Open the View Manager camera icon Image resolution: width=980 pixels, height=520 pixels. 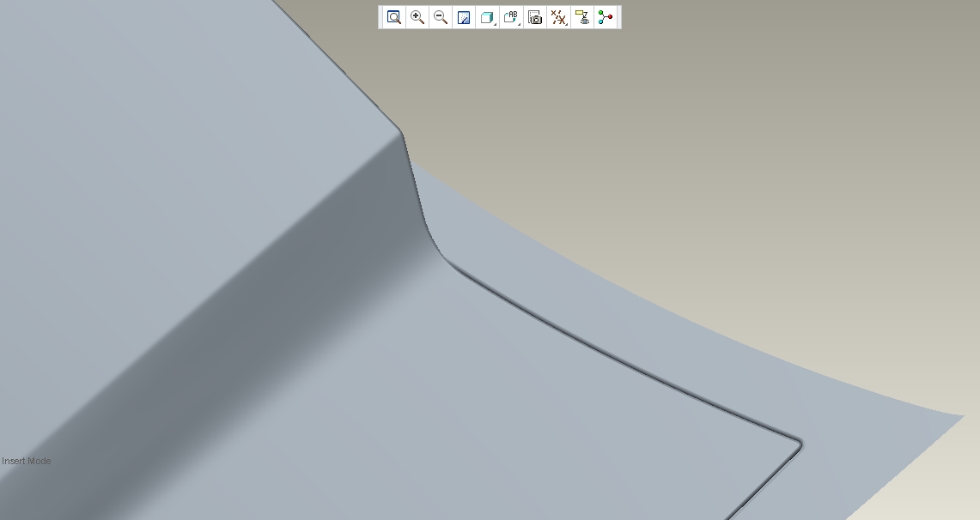[535, 17]
